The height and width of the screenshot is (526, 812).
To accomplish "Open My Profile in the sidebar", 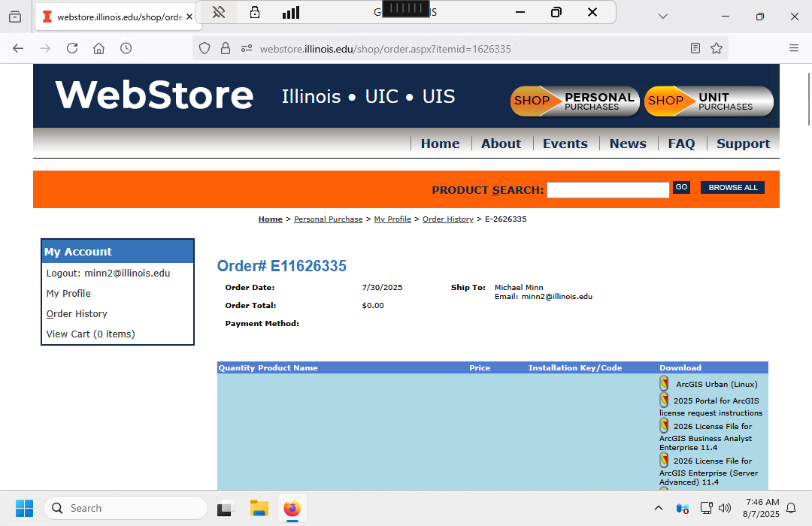I will 68,293.
